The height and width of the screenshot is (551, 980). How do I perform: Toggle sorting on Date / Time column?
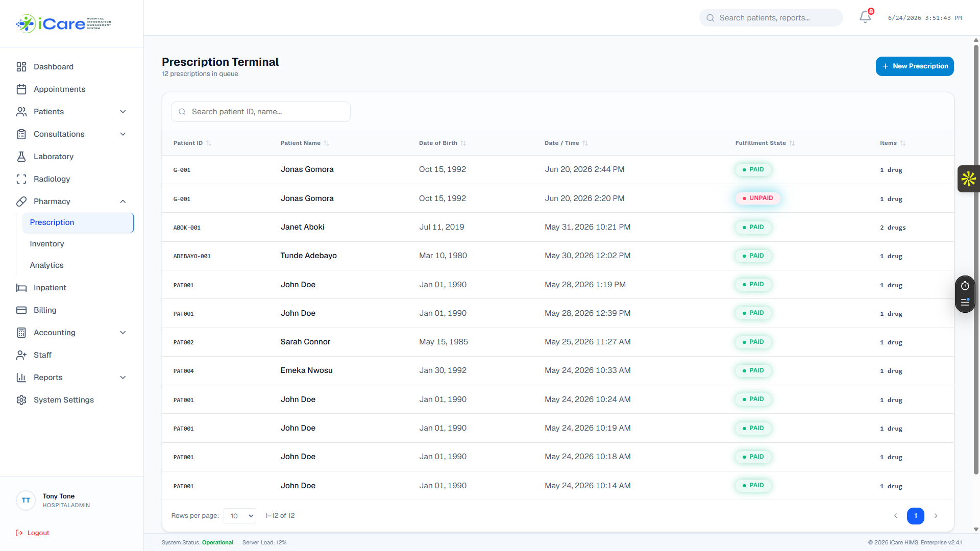coord(566,143)
